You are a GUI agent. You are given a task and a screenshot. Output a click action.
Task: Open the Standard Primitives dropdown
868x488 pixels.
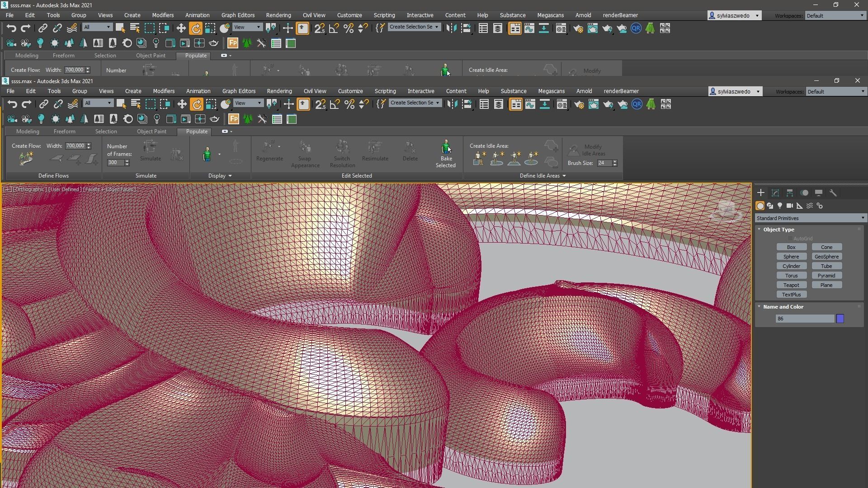coord(810,218)
